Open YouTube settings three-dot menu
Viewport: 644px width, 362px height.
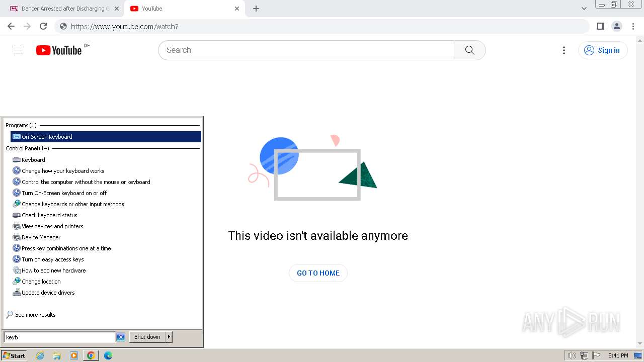click(x=564, y=50)
